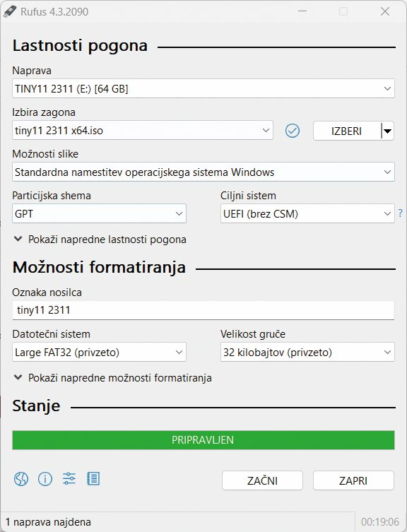Image resolution: width=407 pixels, height=532 pixels.
Task: Click the Rufus USB drive title icon
Action: tap(9, 11)
